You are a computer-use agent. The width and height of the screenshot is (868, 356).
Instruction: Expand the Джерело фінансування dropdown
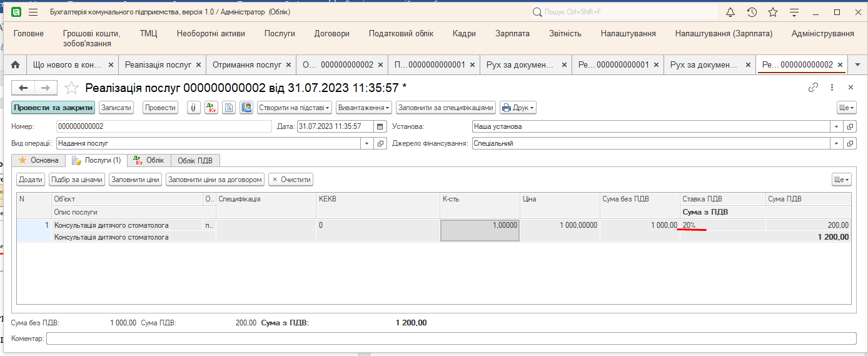[837, 143]
